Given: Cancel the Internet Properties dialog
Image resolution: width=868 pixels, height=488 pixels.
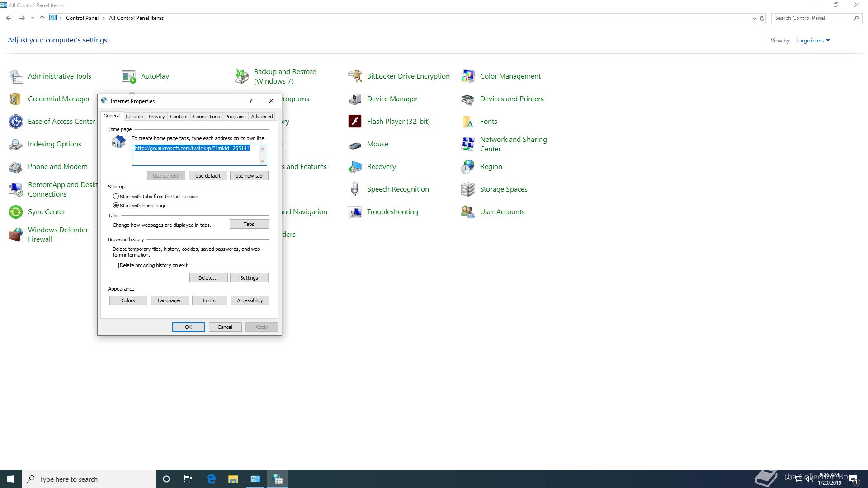Looking at the screenshot, I should tap(225, 327).
